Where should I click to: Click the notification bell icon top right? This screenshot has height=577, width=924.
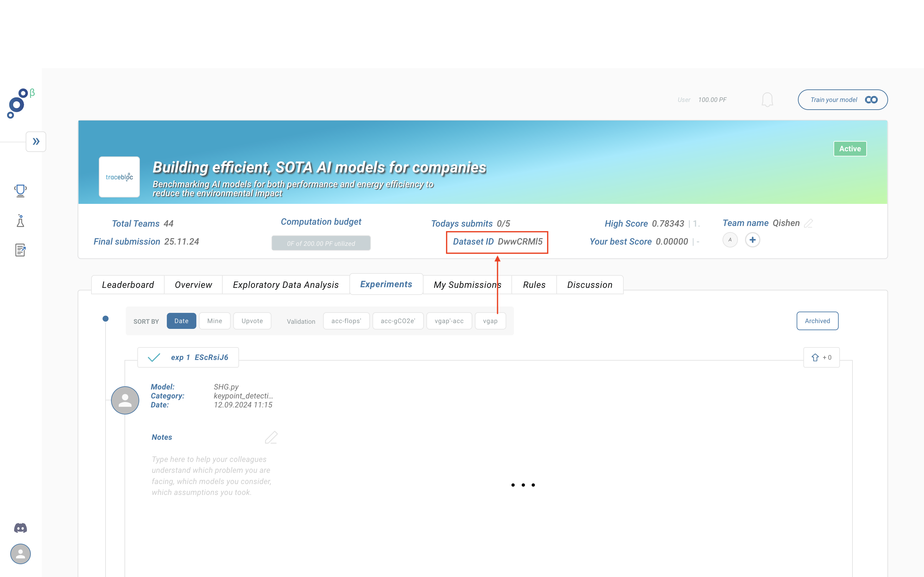(x=767, y=100)
